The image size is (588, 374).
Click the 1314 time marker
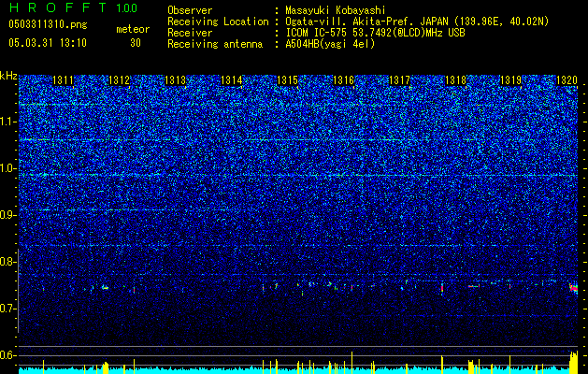pos(232,80)
